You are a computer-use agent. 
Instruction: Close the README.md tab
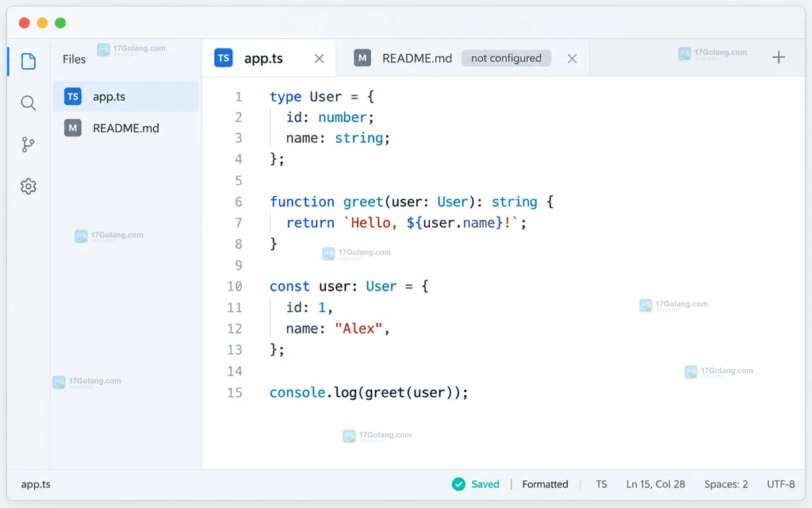(x=572, y=59)
